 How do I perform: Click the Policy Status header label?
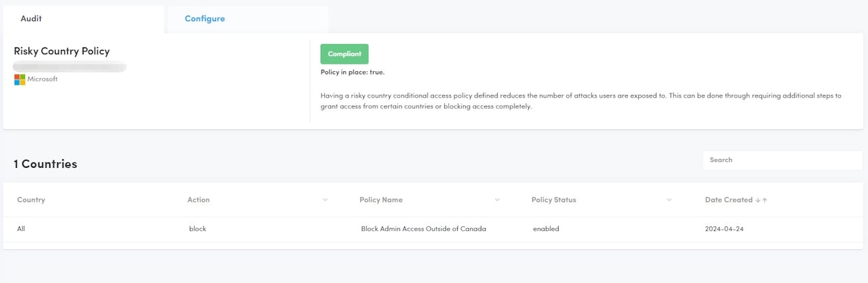tap(554, 200)
